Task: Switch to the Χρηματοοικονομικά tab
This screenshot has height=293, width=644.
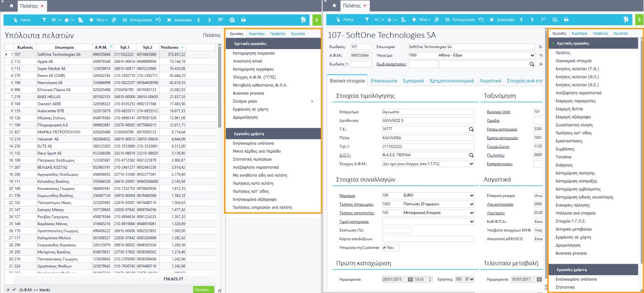Action: pyautogui.click(x=451, y=81)
